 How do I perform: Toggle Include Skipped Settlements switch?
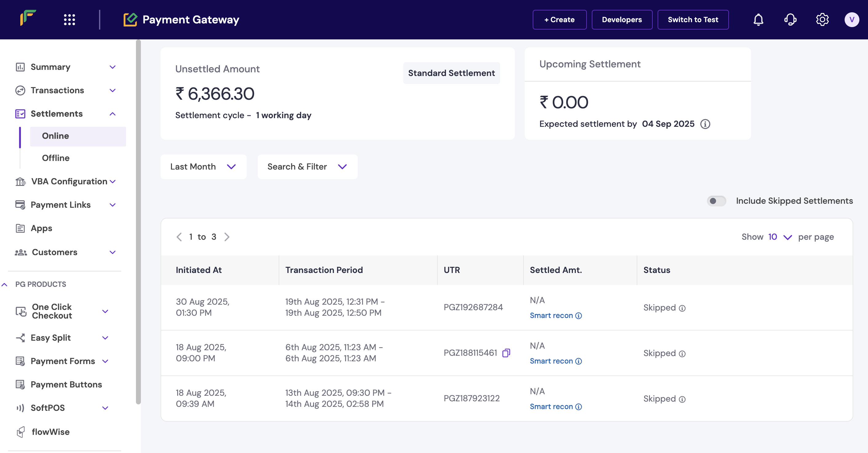point(716,201)
